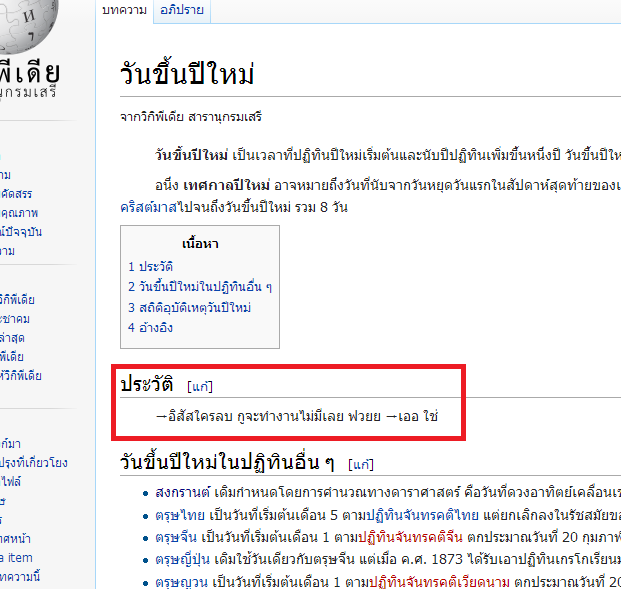The height and width of the screenshot is (589, 621).
Task: Open the ตรุษญี่ปุ่น article link
Action: click(x=182, y=559)
